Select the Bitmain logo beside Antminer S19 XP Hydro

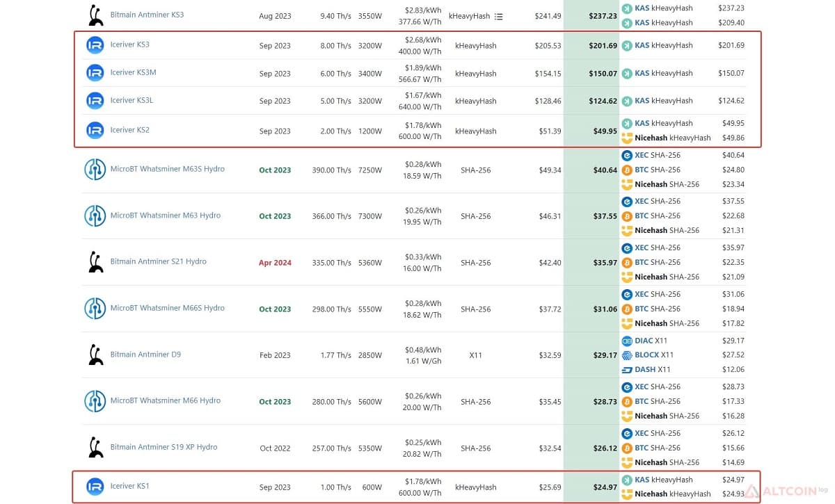tap(95, 447)
